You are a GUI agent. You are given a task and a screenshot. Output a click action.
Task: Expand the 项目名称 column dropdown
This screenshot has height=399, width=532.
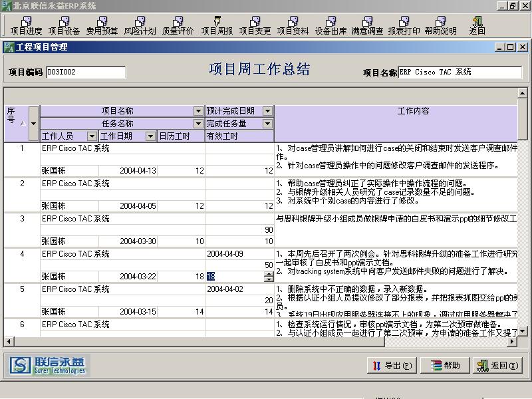[198, 111]
